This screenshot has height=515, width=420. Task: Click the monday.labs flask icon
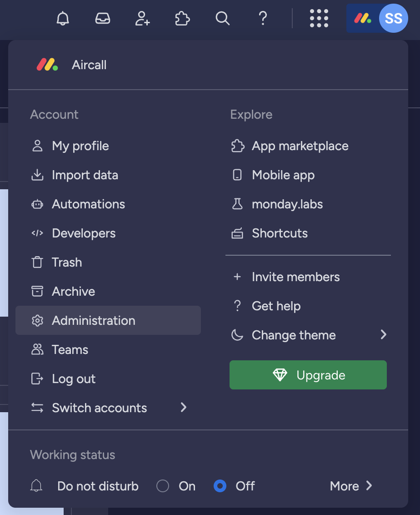pyautogui.click(x=237, y=204)
